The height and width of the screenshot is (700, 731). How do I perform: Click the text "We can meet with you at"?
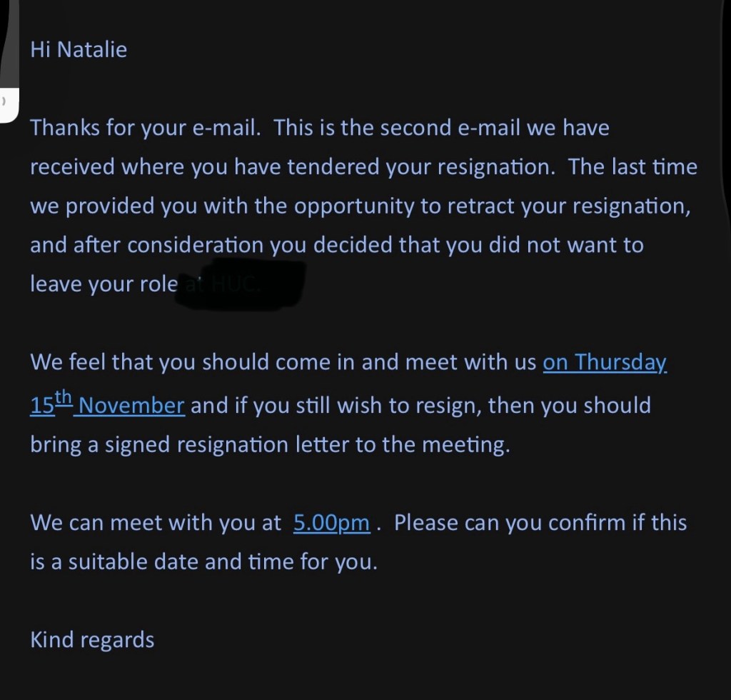156,523
